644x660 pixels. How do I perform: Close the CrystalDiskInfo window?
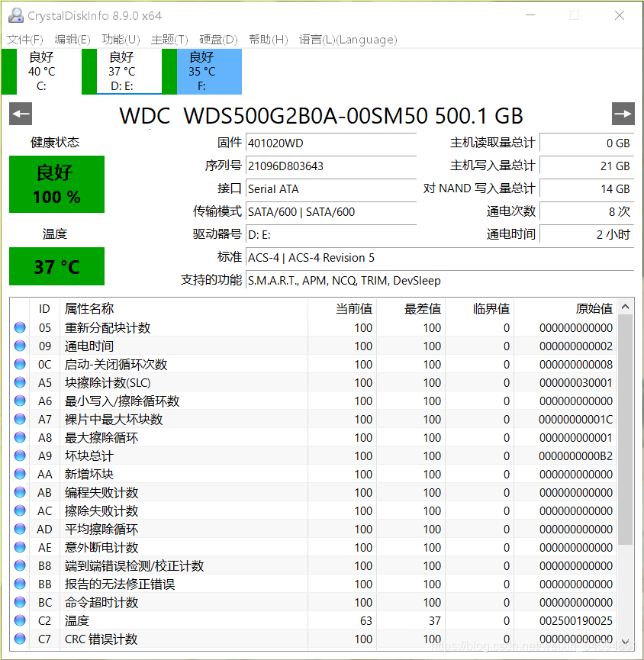point(619,15)
